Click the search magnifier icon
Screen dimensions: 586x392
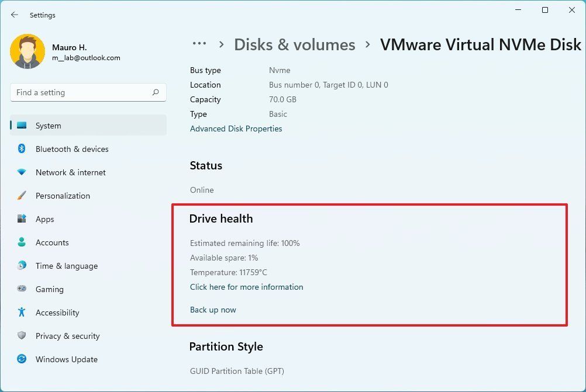[156, 92]
